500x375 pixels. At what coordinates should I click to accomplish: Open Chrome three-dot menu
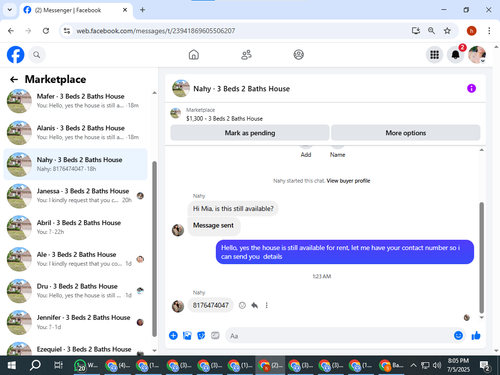coord(489,31)
